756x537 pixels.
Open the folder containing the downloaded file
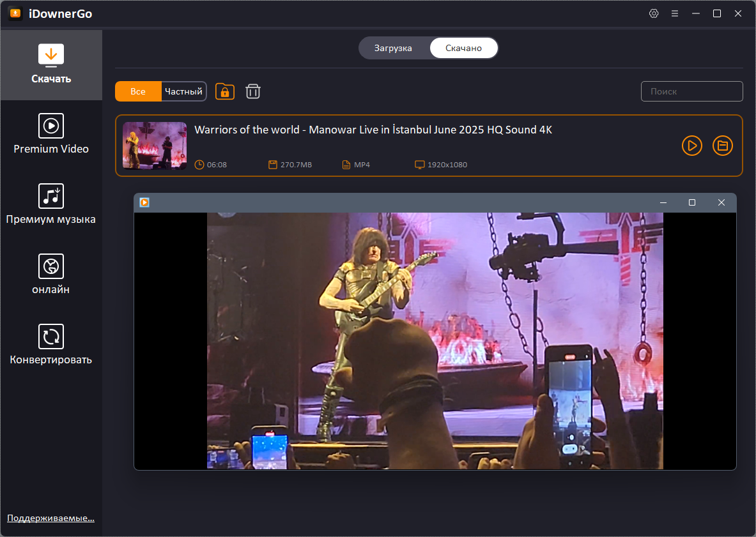click(x=723, y=146)
